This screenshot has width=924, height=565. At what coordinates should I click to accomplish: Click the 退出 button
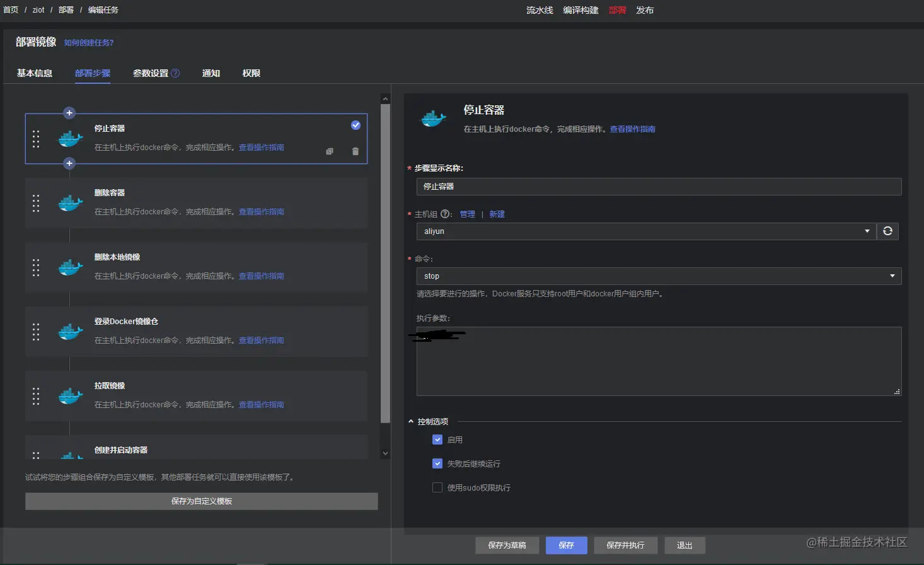[x=684, y=545]
